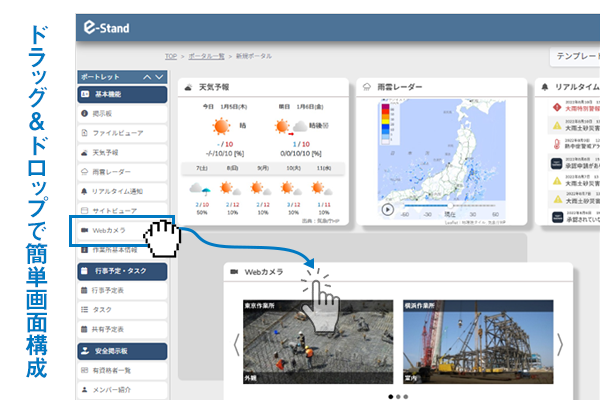Click the 天気予報 item in the sidebar
The image size is (600, 400).
click(x=121, y=152)
